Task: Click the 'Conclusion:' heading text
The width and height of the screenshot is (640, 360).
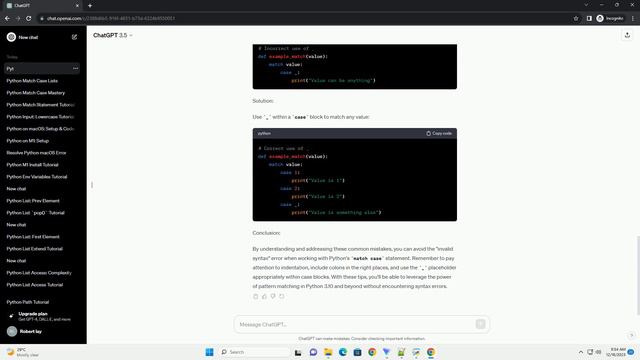Action: point(266,233)
